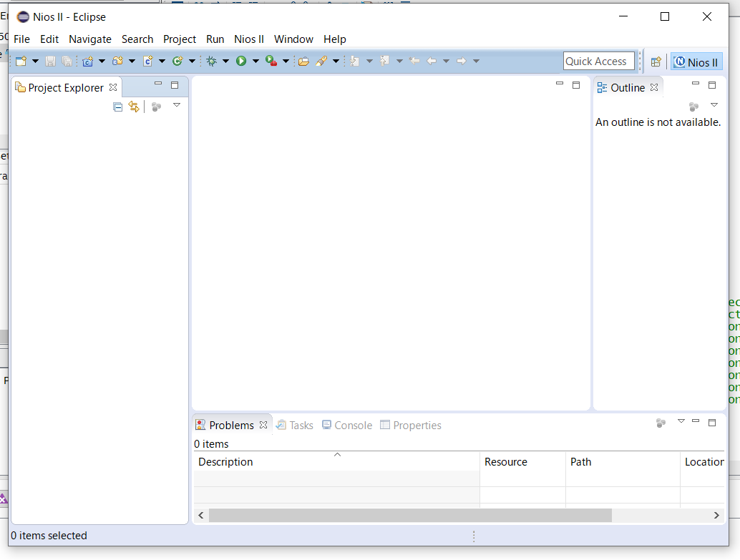Open the Window menu
Viewport: 740px width, 560px height.
[293, 39]
